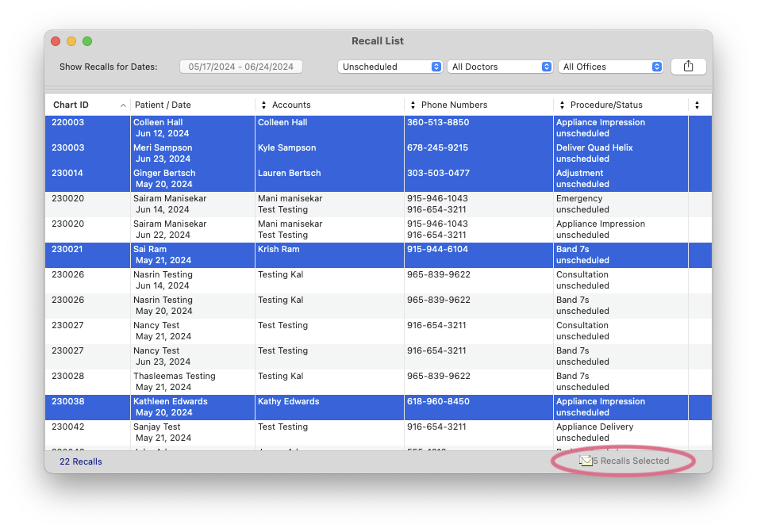
Task: Click the date range field 05/17/2024 - 06/24/2024
Action: [x=241, y=67]
